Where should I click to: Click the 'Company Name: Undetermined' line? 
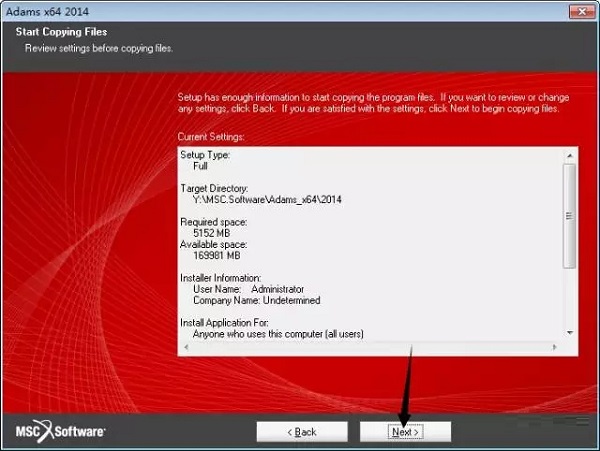256,300
